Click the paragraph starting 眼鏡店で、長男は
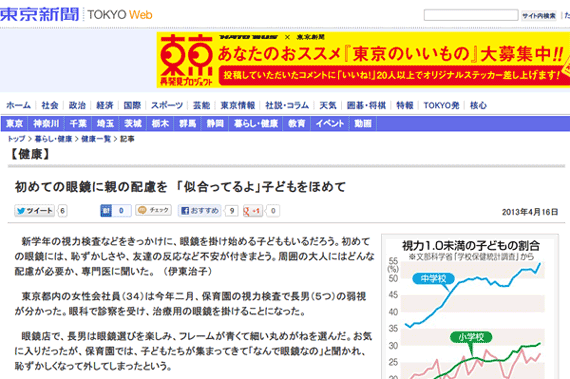 pos(193,351)
